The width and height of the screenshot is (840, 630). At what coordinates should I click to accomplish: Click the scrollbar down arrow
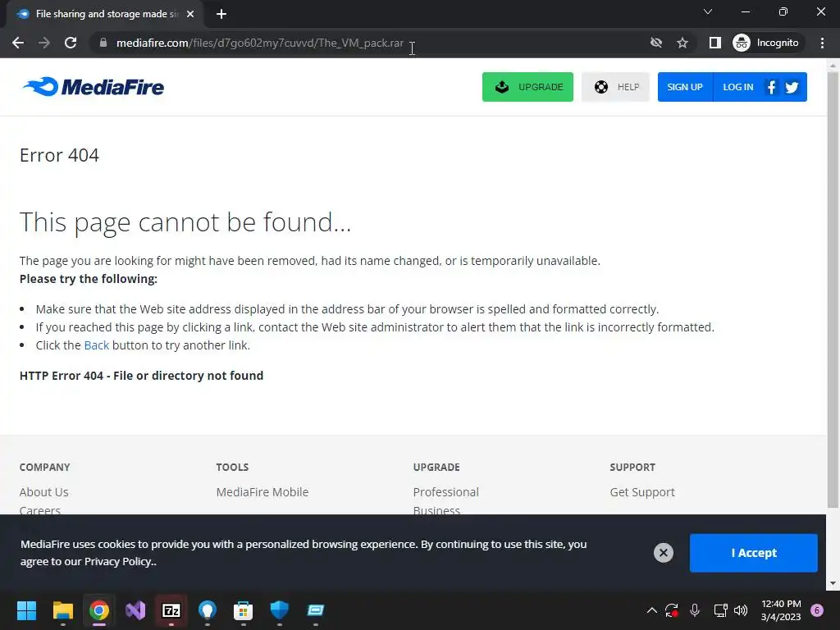pos(833,583)
